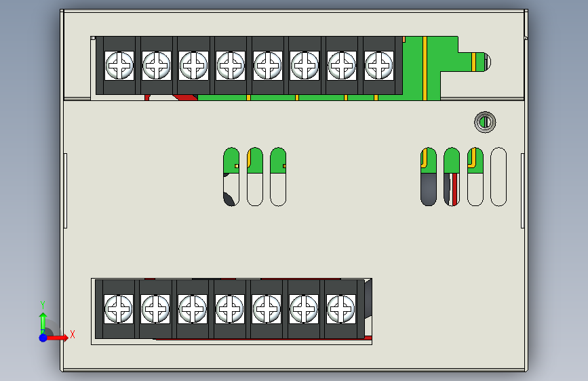Click the blue Z axis ball of the triad
This screenshot has width=588, height=381.
point(43,338)
